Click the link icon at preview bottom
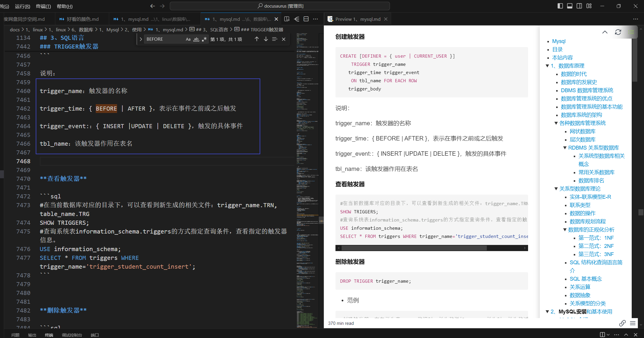Screen dimensions: 644x338 coord(622,323)
